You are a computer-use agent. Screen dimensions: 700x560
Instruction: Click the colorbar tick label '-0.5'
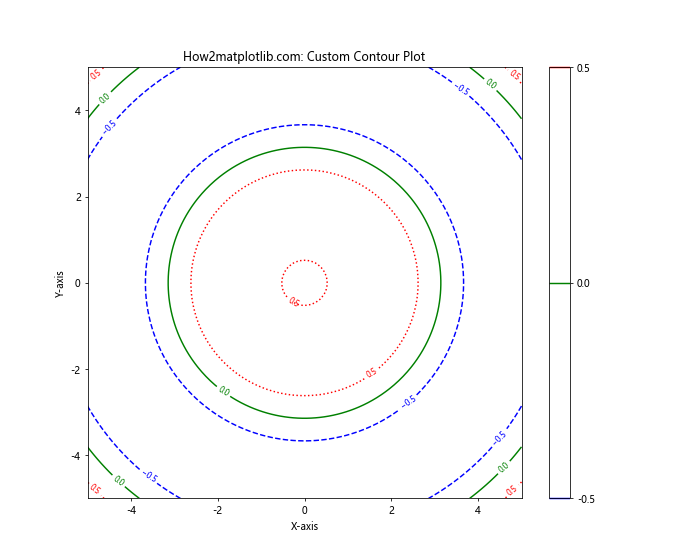coord(585,499)
